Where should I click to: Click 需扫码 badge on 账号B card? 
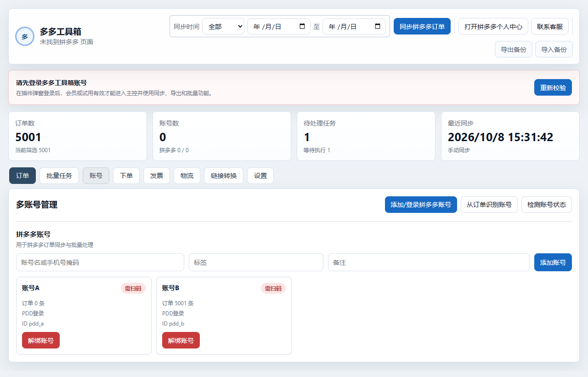pyautogui.click(x=273, y=288)
